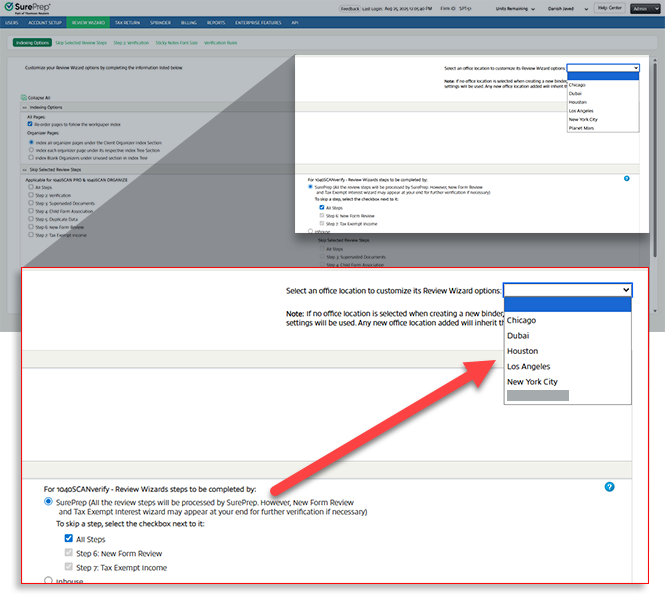Toggle Step 6: New Form Review in enlarged callout

(68, 552)
